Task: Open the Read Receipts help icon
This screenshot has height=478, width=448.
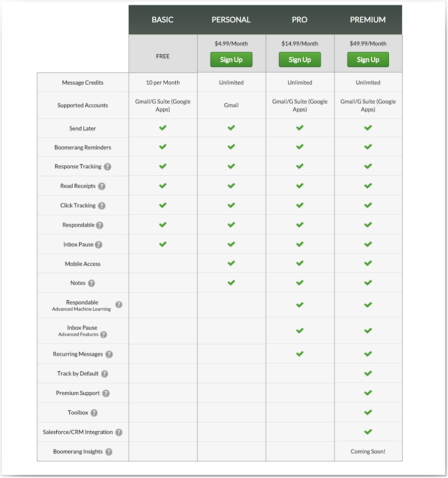Action: coord(102,186)
